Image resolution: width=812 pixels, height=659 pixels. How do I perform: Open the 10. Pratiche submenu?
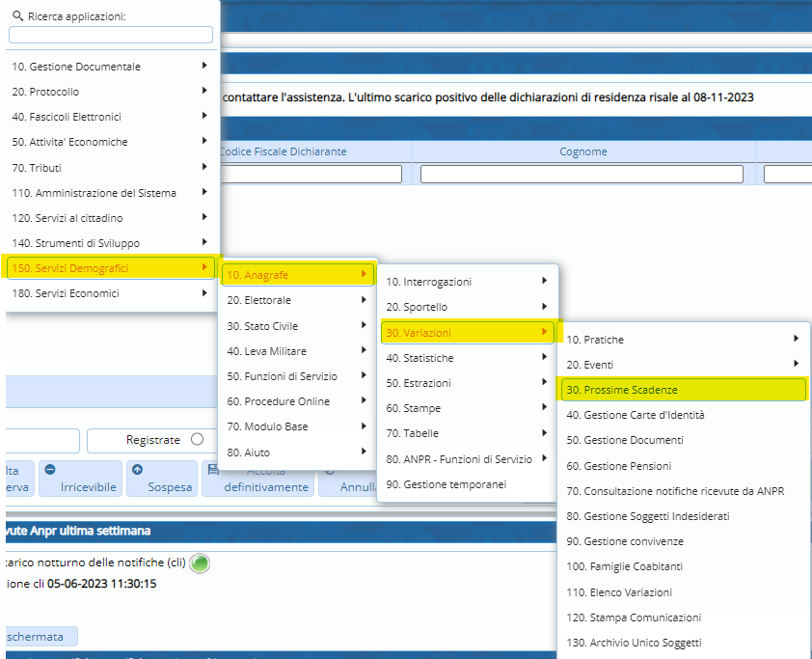tap(684, 340)
